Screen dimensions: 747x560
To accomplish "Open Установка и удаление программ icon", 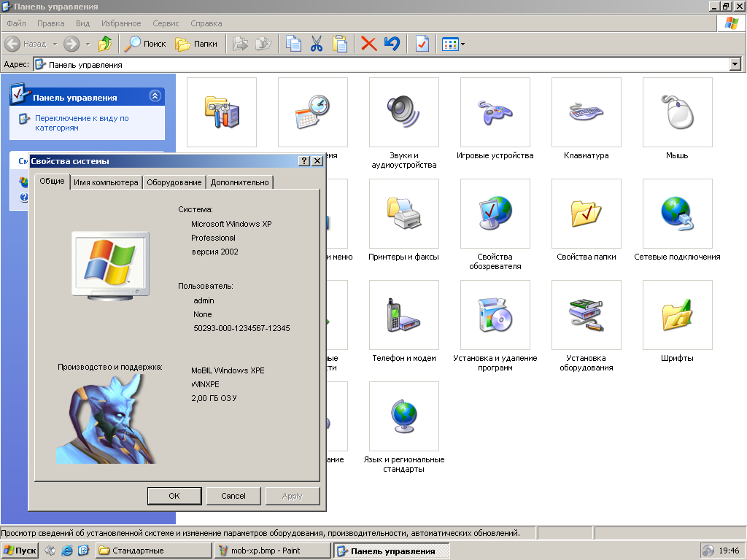I will coord(495,315).
